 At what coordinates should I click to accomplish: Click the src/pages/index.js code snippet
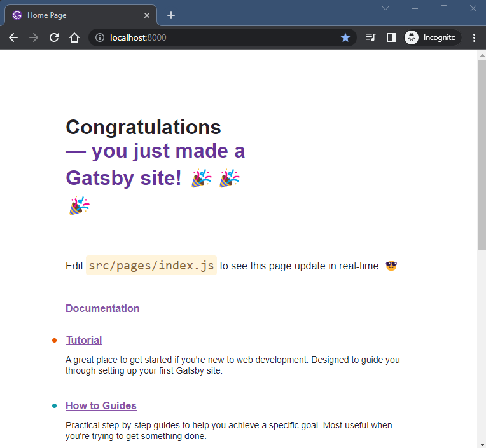click(x=151, y=266)
